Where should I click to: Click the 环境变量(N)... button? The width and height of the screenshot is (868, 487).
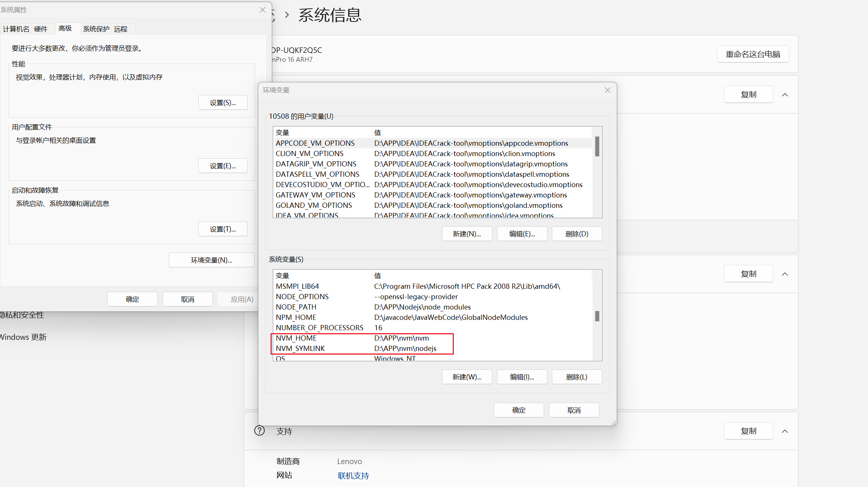click(211, 260)
